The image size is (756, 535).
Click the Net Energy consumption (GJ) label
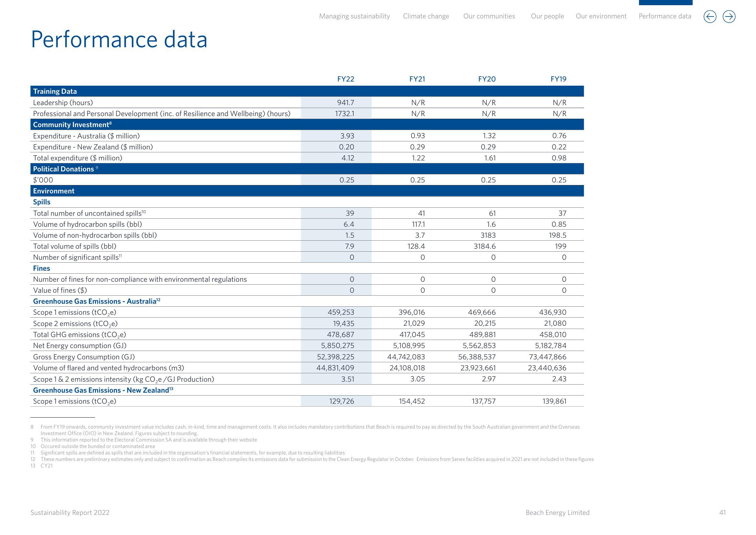[80, 345]
